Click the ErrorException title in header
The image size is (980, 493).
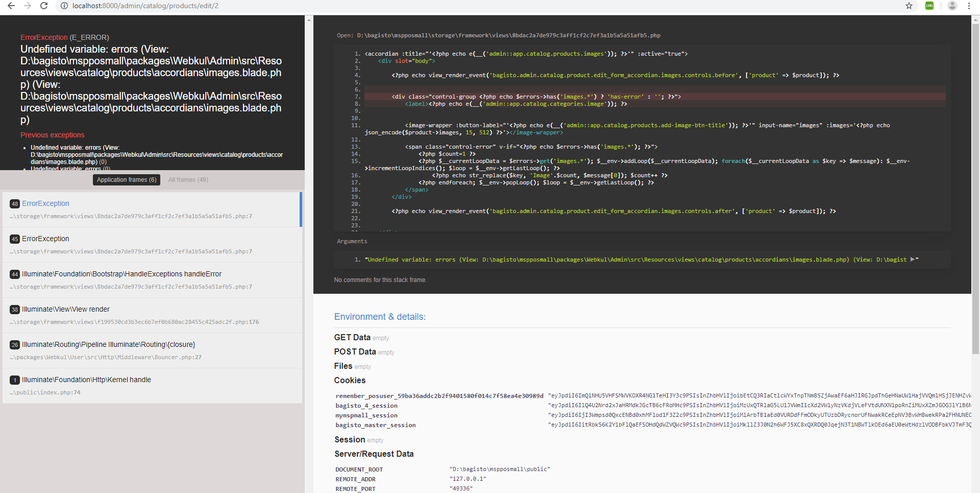tap(44, 37)
